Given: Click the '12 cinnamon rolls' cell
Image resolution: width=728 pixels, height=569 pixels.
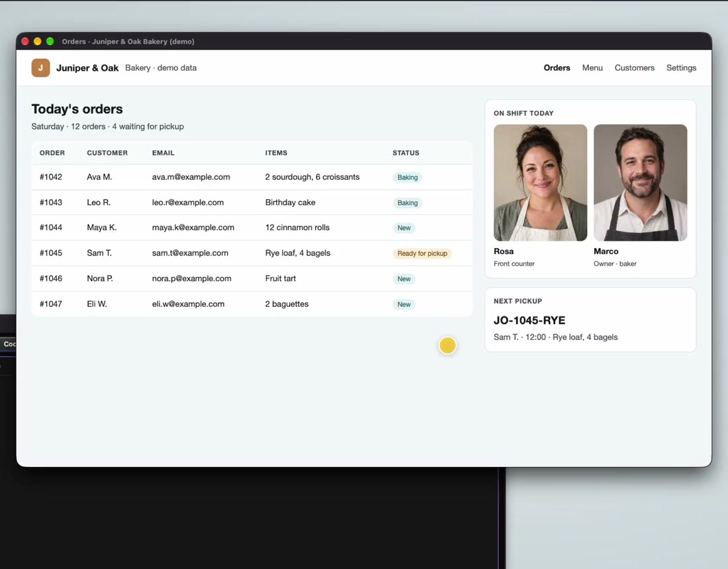Looking at the screenshot, I should coord(297,228).
